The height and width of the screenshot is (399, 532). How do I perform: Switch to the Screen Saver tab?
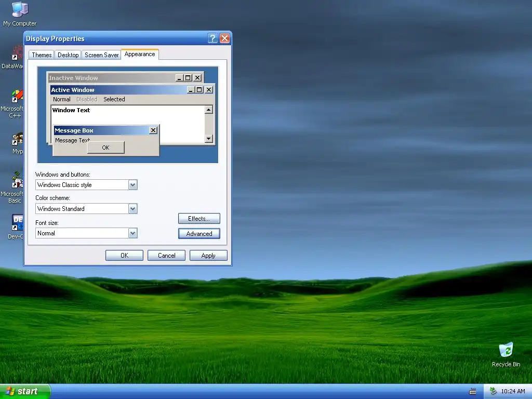101,55
